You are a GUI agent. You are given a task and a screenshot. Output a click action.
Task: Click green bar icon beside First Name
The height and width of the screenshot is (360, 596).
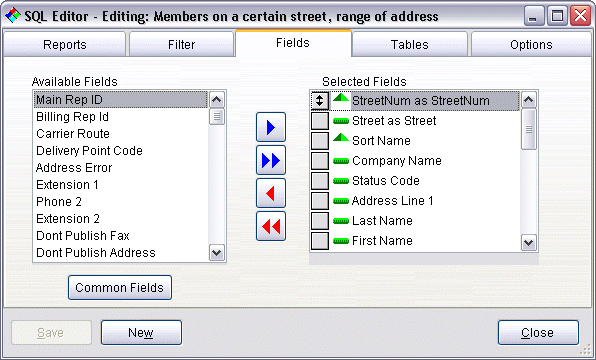pos(341,241)
